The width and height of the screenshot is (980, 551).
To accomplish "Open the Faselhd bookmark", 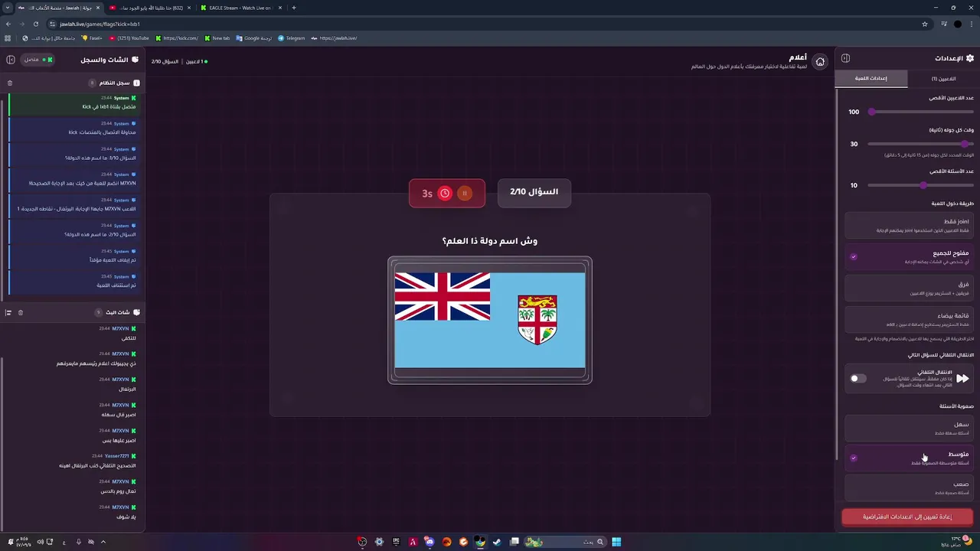I will click(92, 37).
